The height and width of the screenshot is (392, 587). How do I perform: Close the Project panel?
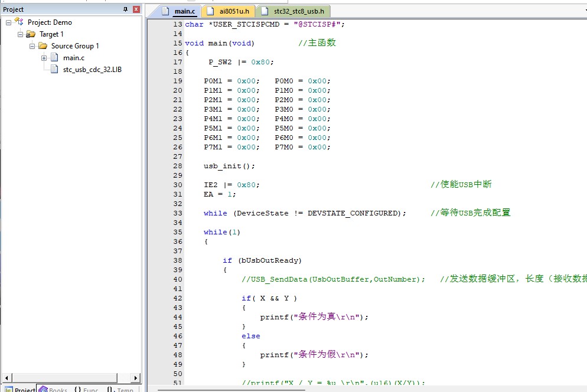[136, 9]
